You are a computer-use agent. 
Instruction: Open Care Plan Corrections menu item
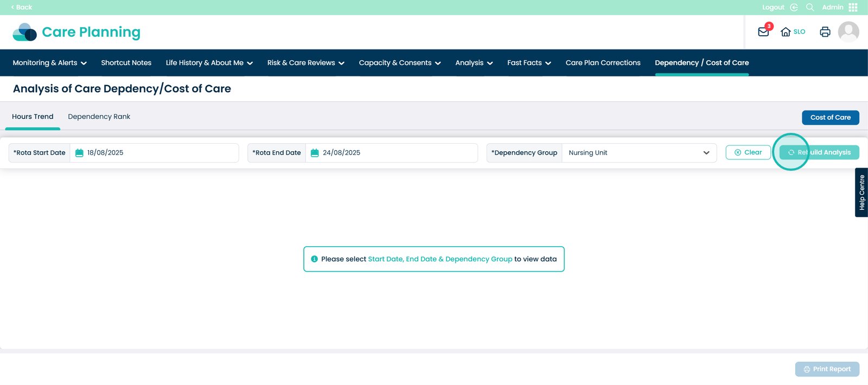click(x=603, y=63)
